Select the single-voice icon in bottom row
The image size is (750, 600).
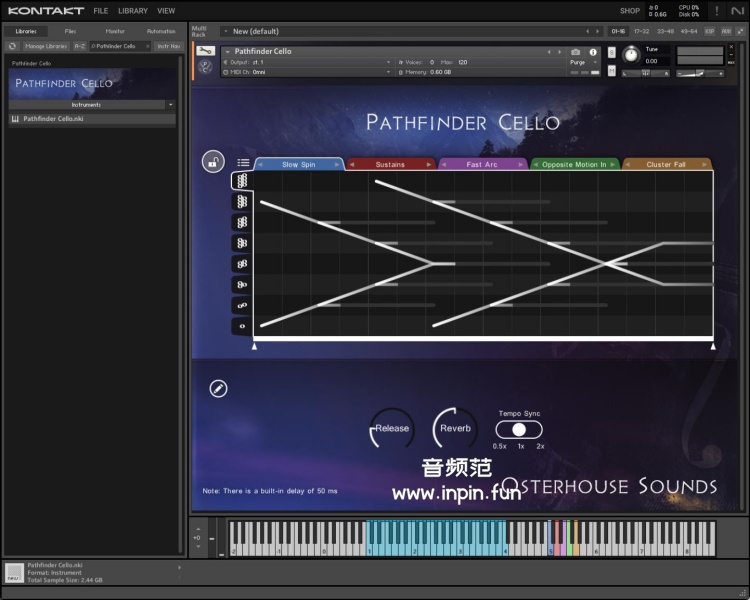pyautogui.click(x=241, y=326)
